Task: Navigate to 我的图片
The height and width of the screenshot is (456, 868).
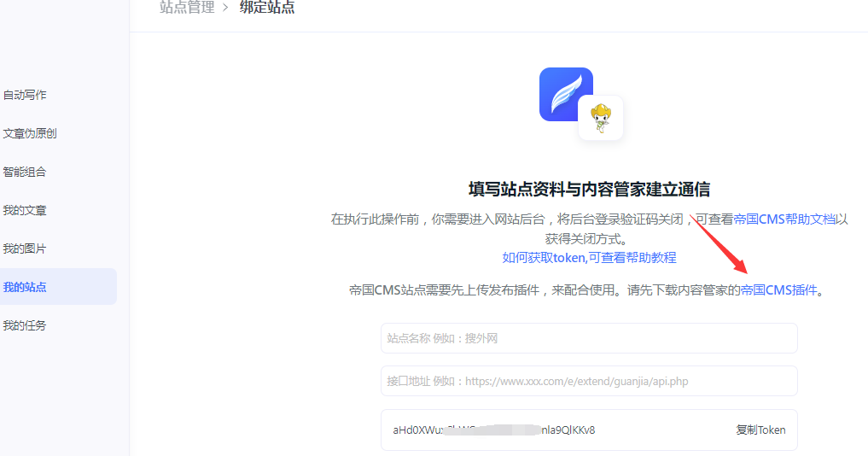Action: [25, 248]
